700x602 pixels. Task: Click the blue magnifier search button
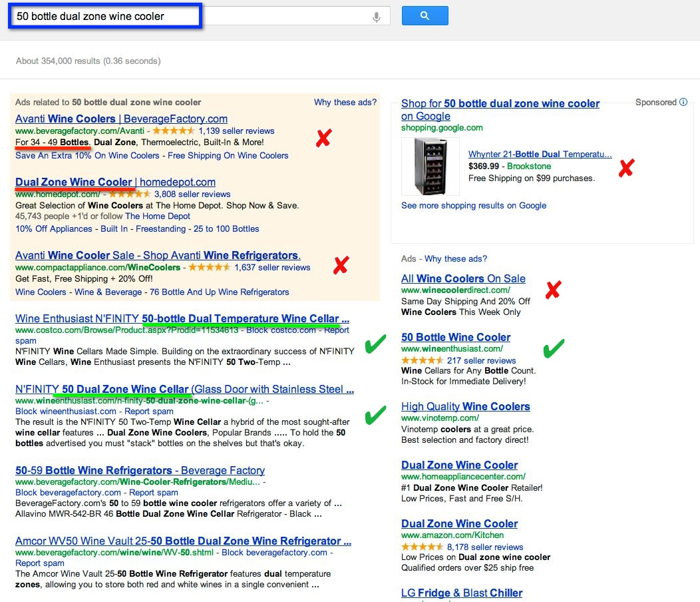[x=425, y=15]
